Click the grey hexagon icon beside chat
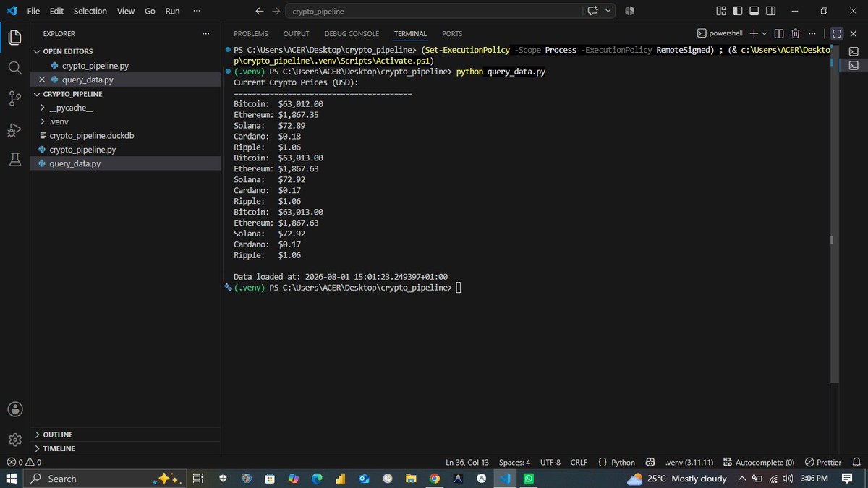Screen dimensions: 868x488 click(x=629, y=11)
